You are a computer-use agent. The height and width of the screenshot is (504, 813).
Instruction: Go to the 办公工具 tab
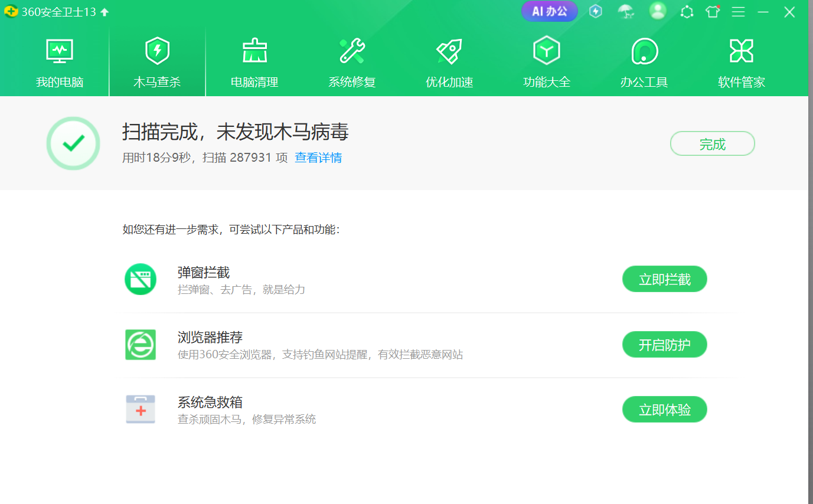tap(644, 63)
